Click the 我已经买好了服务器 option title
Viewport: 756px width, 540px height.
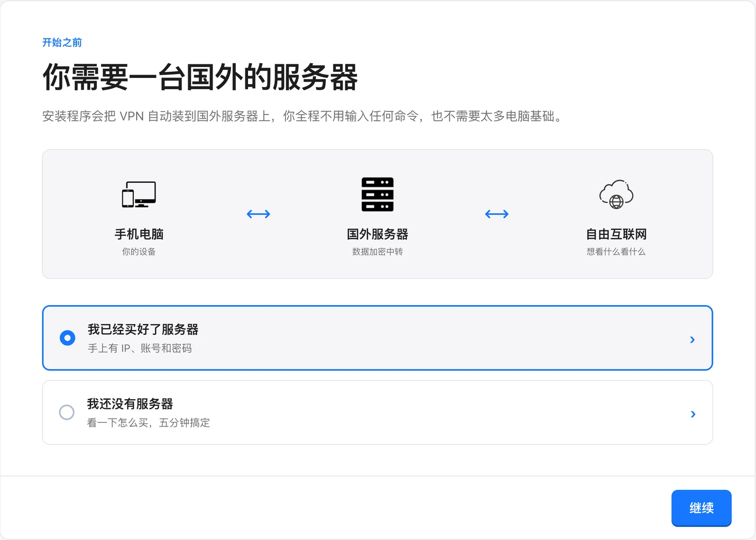(x=143, y=329)
